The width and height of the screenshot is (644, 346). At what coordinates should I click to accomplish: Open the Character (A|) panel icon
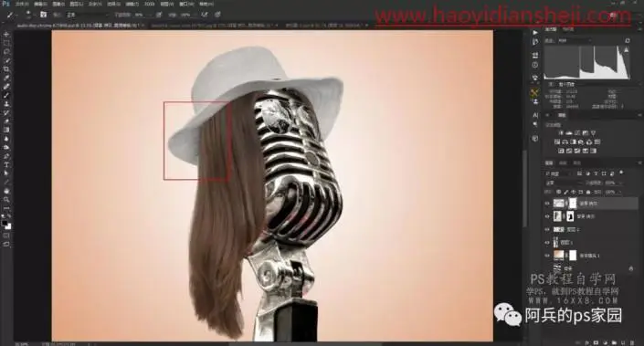point(534,115)
